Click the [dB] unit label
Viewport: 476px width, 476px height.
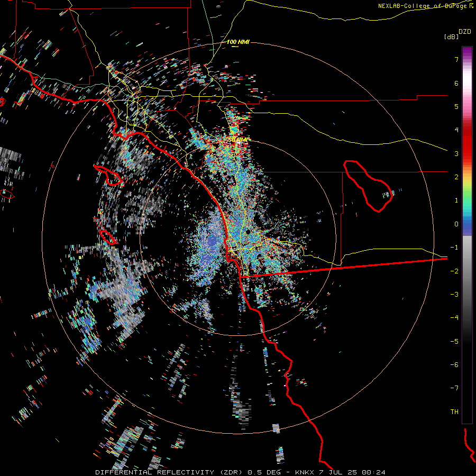(x=452, y=36)
